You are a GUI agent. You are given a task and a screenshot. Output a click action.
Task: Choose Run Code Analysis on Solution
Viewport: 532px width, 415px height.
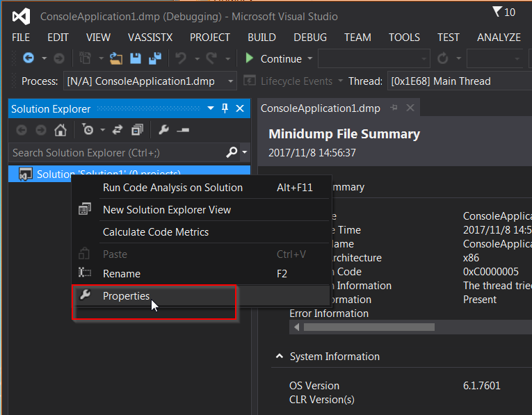[x=202, y=188]
